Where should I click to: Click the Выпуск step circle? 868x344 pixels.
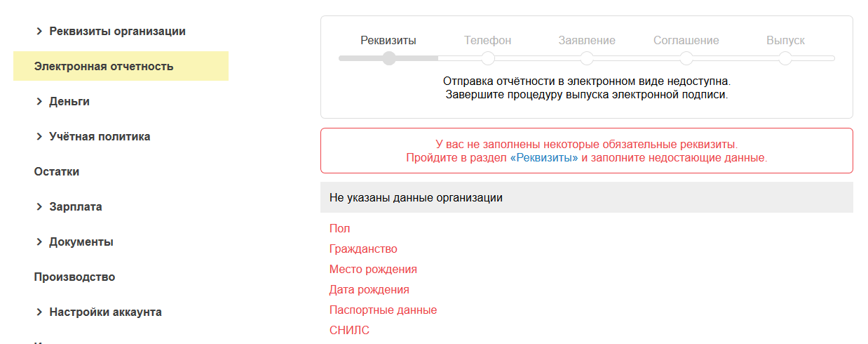(x=785, y=58)
